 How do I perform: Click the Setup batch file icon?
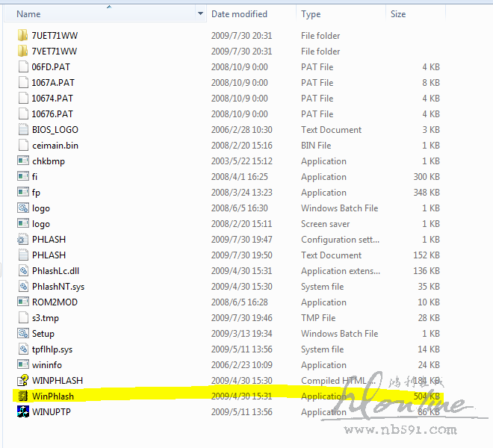[22, 334]
